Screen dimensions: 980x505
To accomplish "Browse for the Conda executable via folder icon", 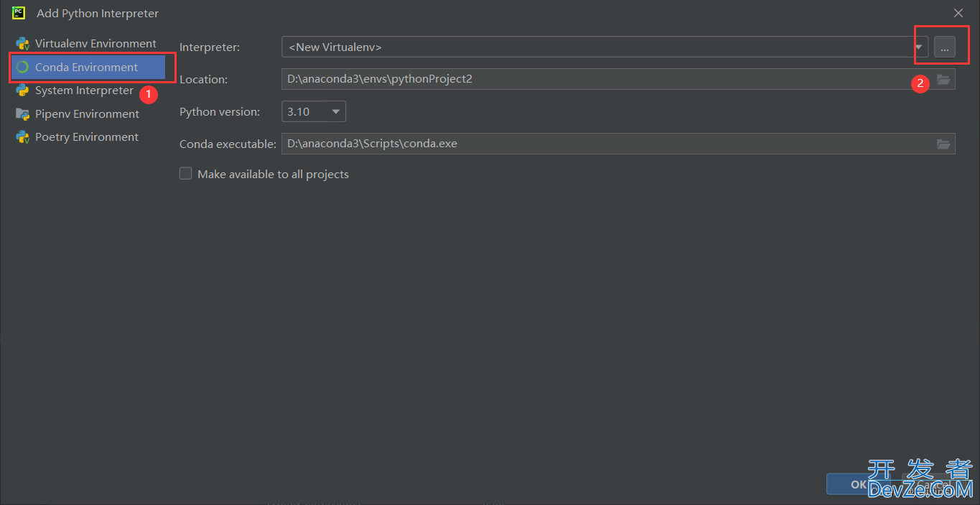I will (943, 144).
